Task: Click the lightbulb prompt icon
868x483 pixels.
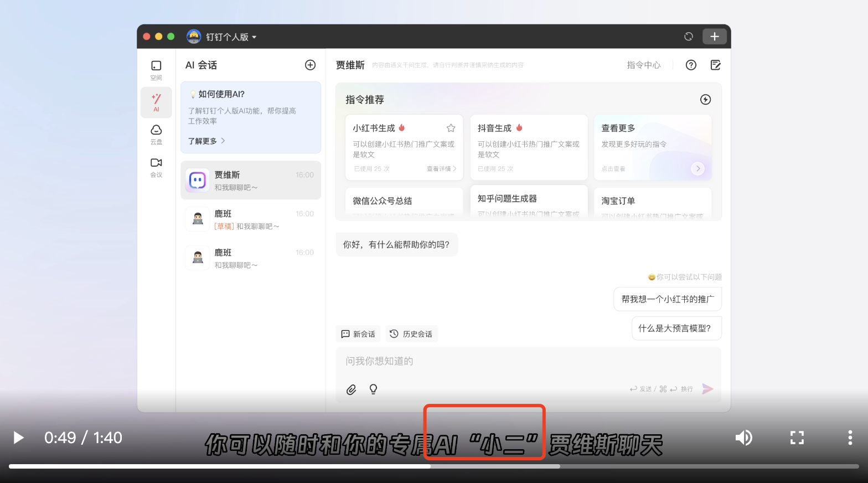Action: coord(374,389)
